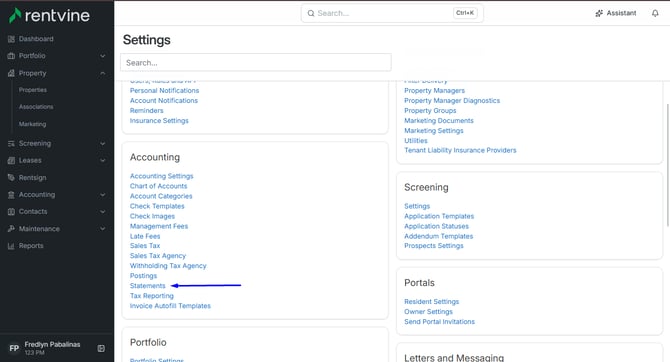Open Tenant Liability Insurance Providers link
Screen dimensions: 670x362
point(460,150)
